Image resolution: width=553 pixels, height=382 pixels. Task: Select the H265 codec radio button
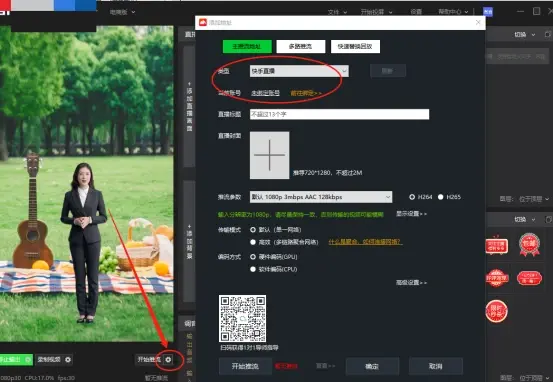(440, 197)
